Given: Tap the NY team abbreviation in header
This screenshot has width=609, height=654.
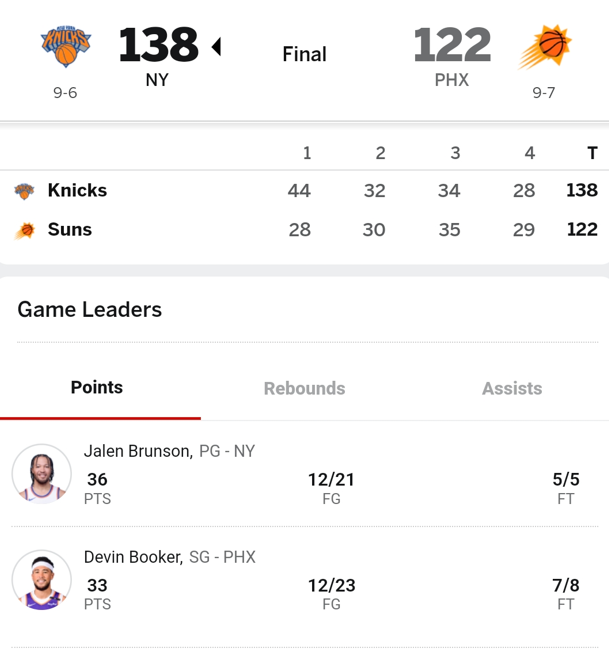Looking at the screenshot, I should pyautogui.click(x=157, y=80).
